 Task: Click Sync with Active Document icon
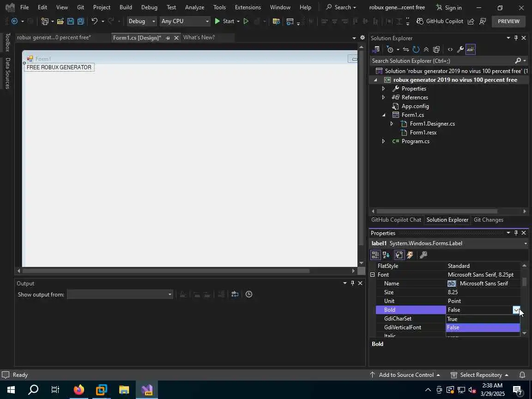(x=406, y=49)
